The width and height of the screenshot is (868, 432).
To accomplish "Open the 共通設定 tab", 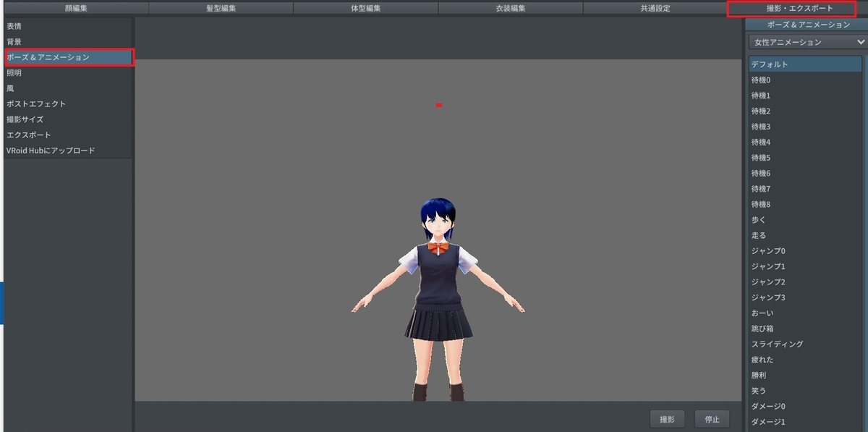I will (x=655, y=8).
